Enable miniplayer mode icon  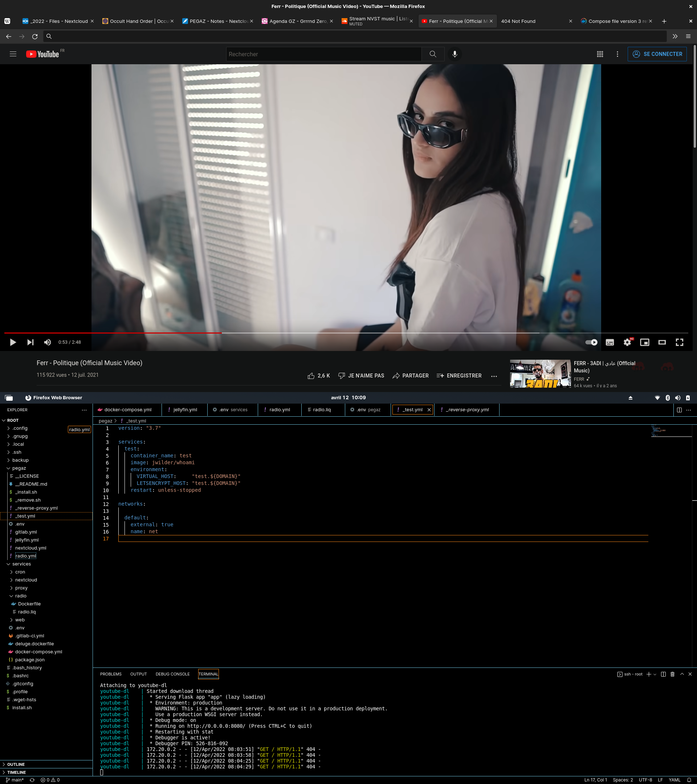pyautogui.click(x=644, y=342)
